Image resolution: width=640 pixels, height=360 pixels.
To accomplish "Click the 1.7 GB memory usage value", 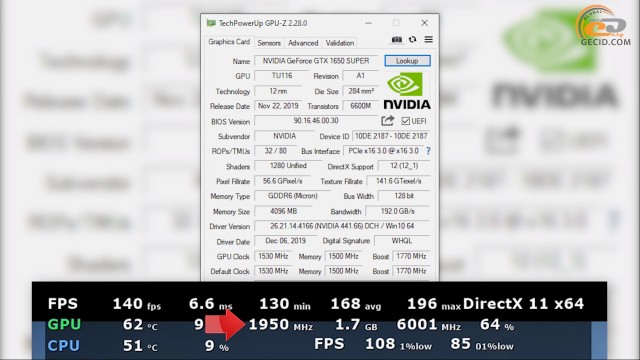I will pos(356,324).
